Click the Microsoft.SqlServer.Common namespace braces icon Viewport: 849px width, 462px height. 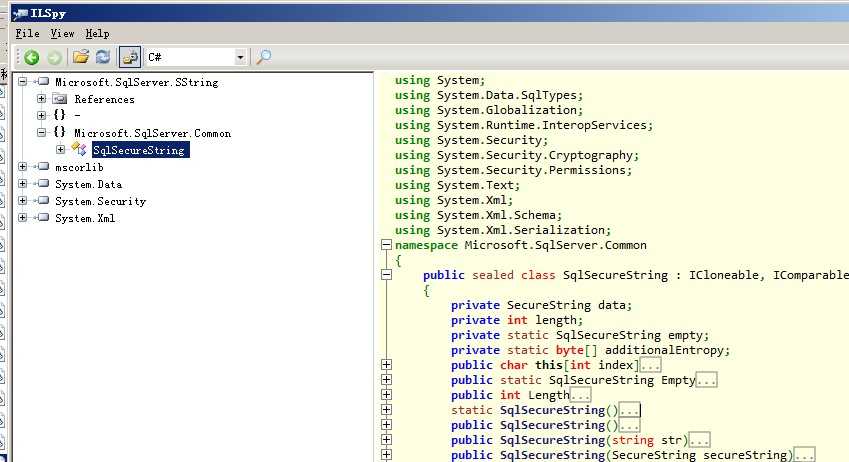tap(60, 132)
